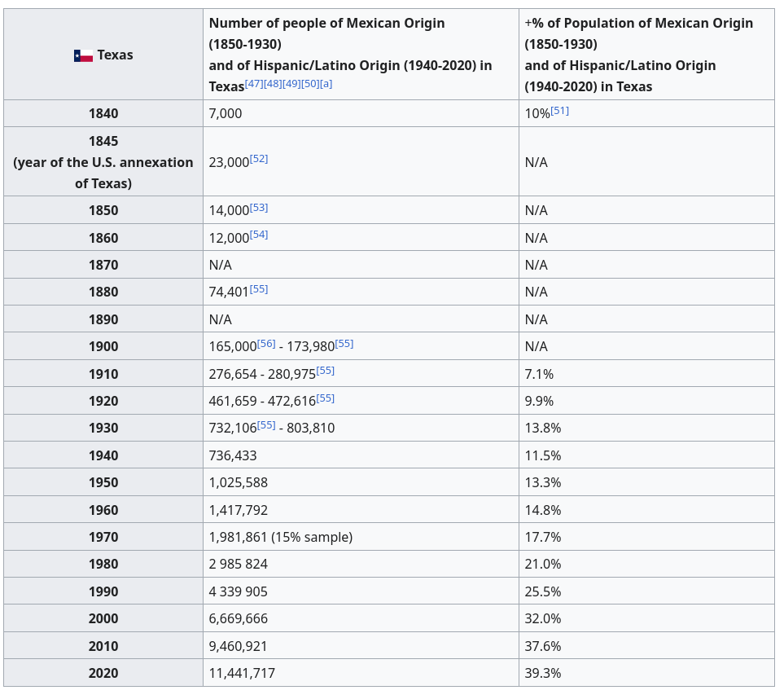Open footnote [a] in the header

(x=326, y=84)
